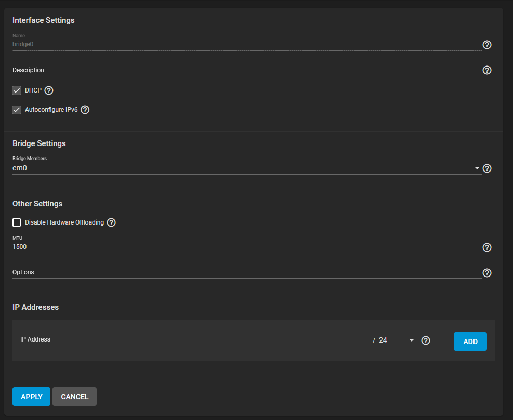Viewport: 513px width, 420px height.
Task: Click ADD to add an IP address
Action: [470, 342]
